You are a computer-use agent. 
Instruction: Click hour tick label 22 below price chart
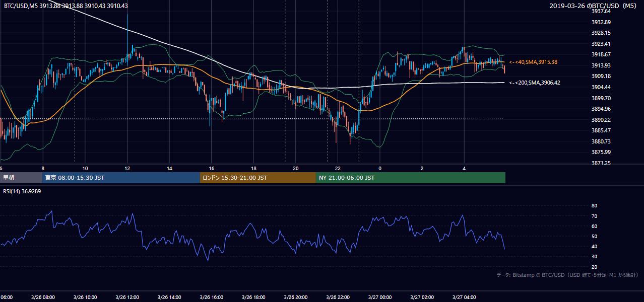coord(338,168)
